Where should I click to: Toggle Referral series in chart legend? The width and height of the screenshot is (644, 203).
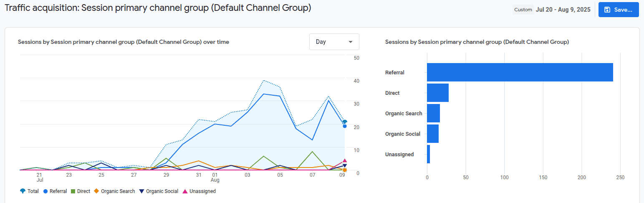pyautogui.click(x=55, y=191)
